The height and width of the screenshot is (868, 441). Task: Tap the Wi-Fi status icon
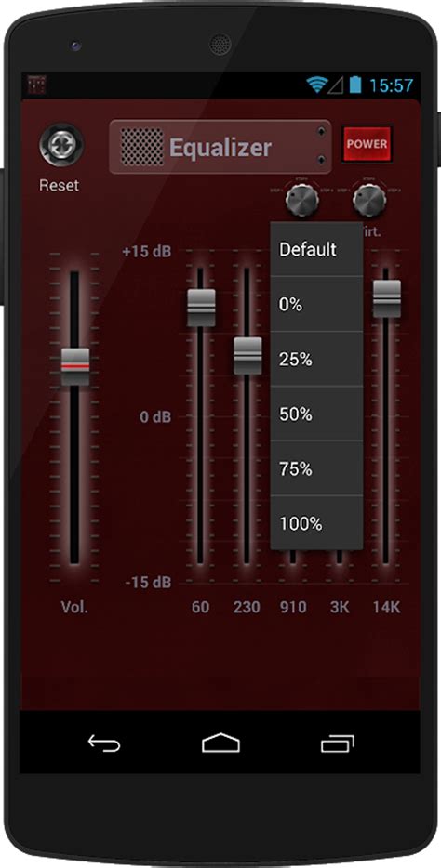tap(317, 85)
